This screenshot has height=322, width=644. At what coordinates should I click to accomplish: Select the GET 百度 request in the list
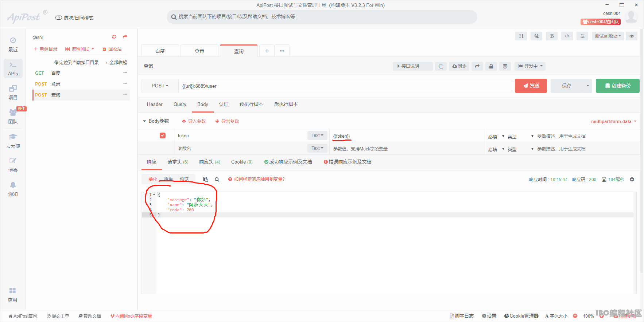coord(81,73)
